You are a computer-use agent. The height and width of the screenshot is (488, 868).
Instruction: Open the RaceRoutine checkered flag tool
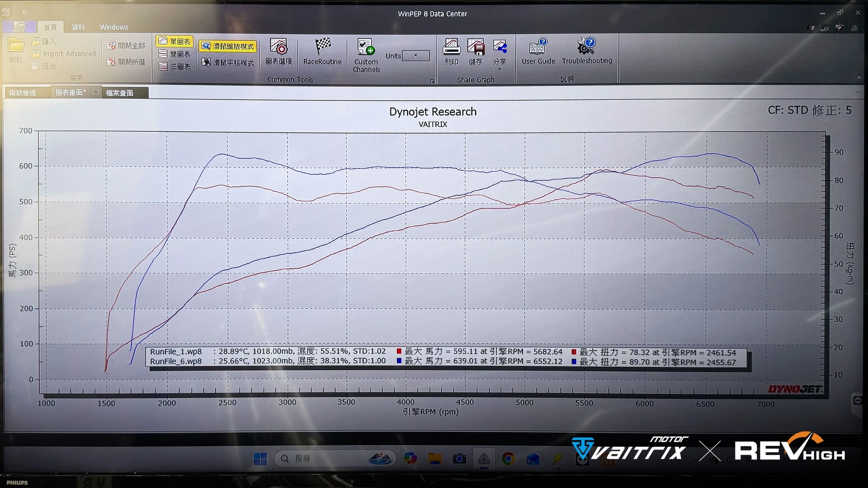323,46
